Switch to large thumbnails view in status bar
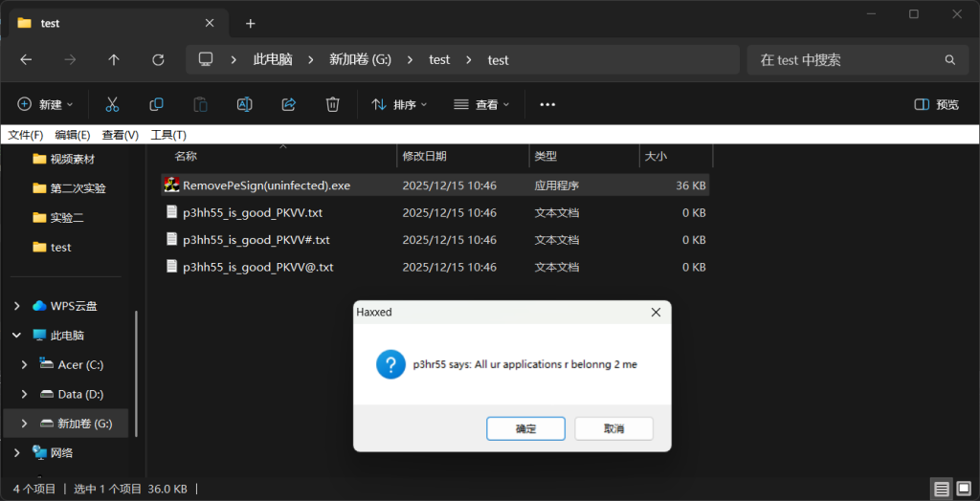 (964, 489)
